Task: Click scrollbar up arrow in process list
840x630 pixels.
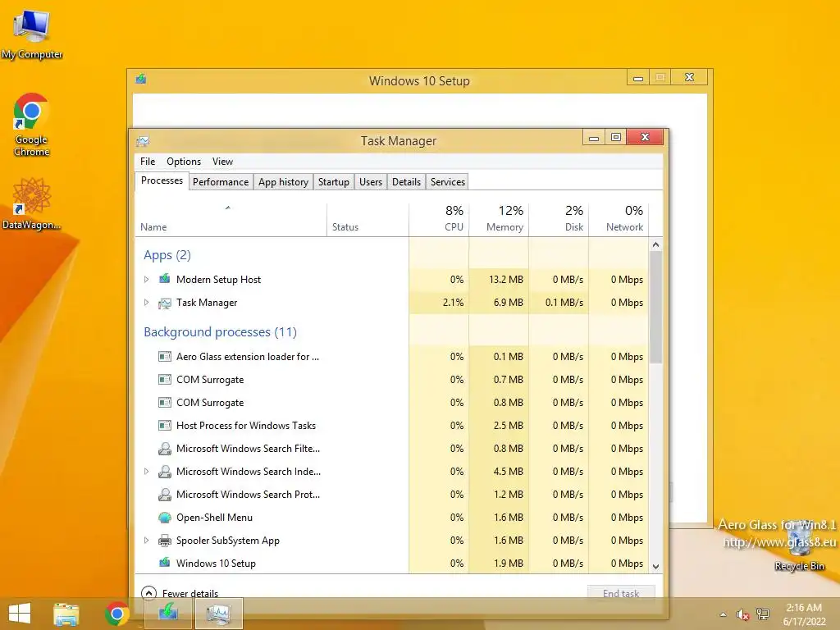Action: pos(655,244)
